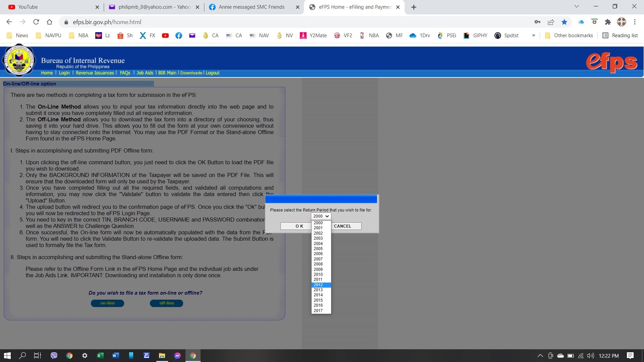Choose the off-line filing option
This screenshot has height=362, width=644.
click(166, 303)
